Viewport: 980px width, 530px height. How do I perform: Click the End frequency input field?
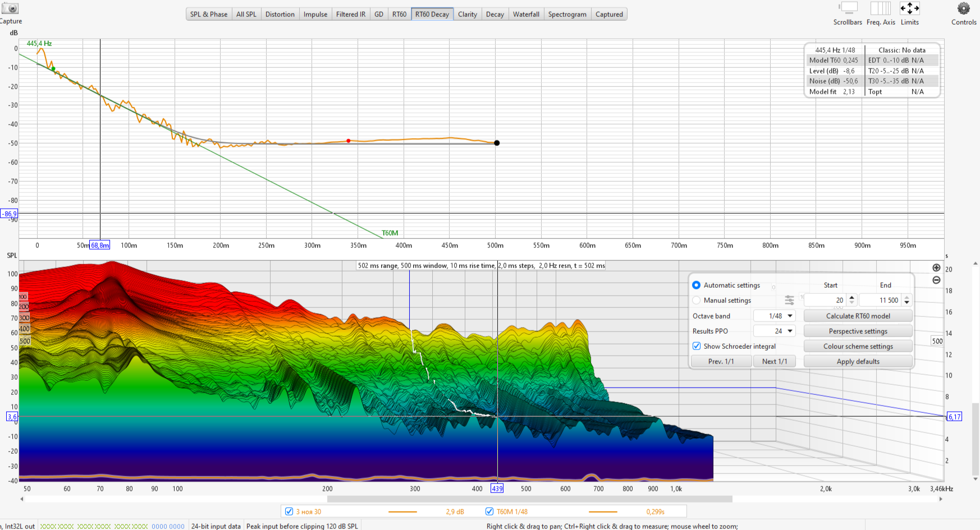881,301
